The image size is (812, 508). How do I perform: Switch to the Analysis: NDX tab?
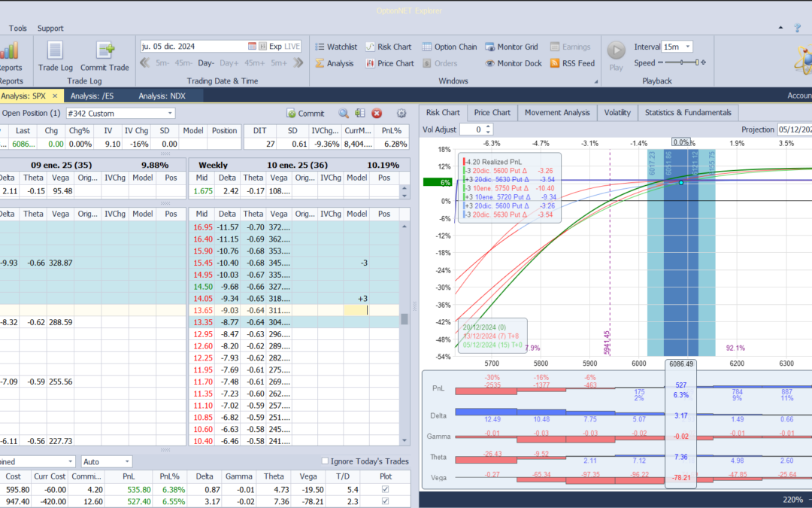162,96
